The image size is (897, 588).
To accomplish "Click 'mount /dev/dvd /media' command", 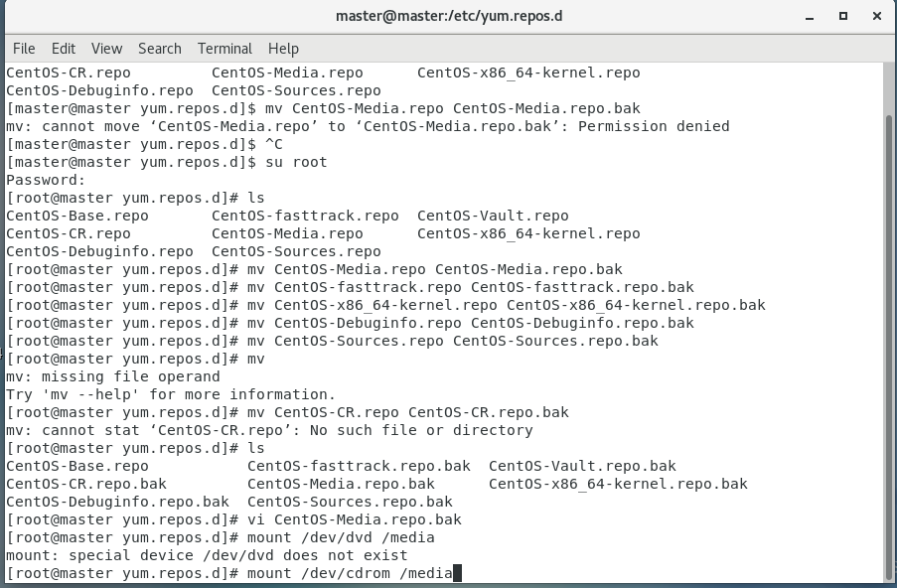I will point(341,537).
